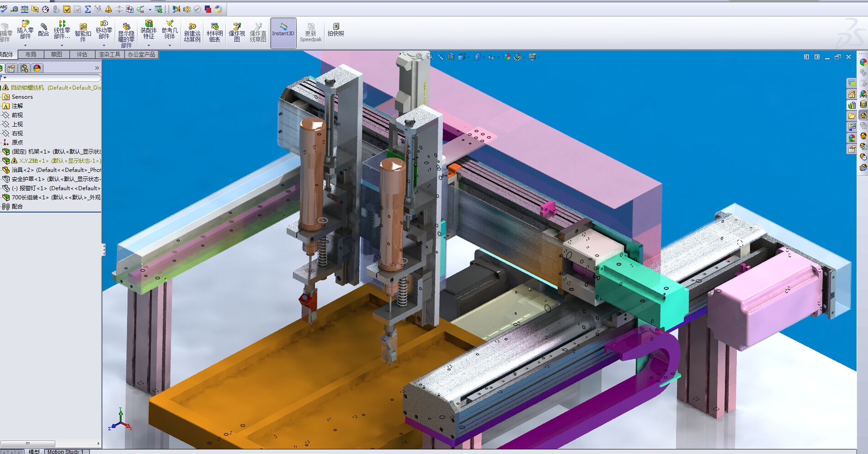Select the 注解 annotations tree item

click(x=12, y=106)
